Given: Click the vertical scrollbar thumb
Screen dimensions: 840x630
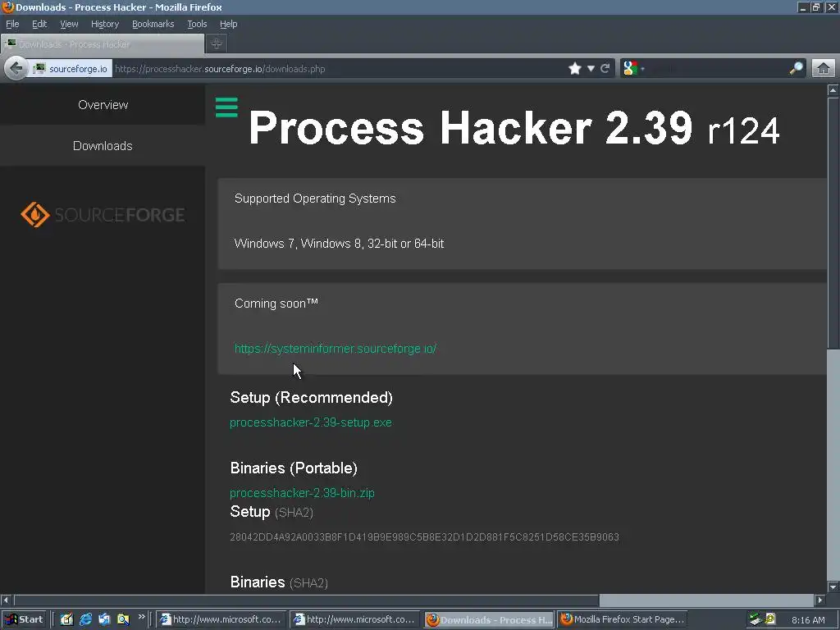Looking at the screenshot, I should 833,222.
